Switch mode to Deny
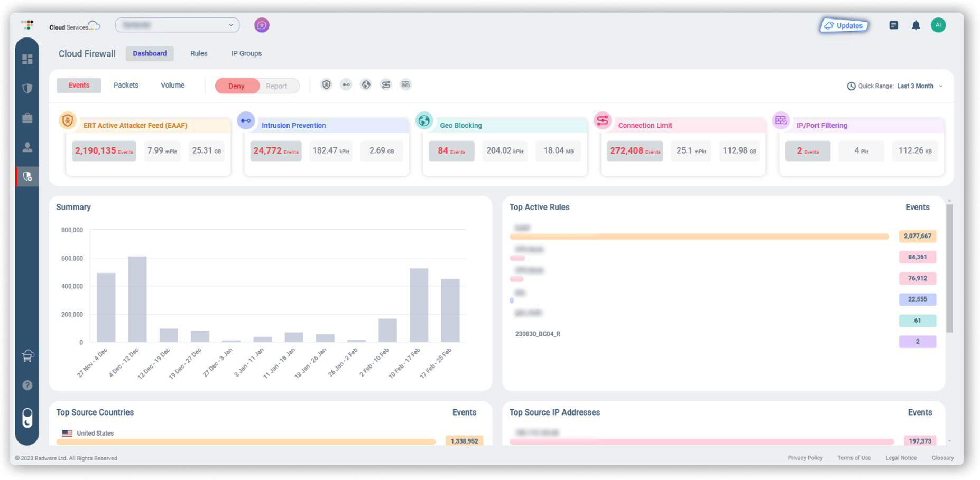Viewport: 980px width, 480px height. point(236,86)
